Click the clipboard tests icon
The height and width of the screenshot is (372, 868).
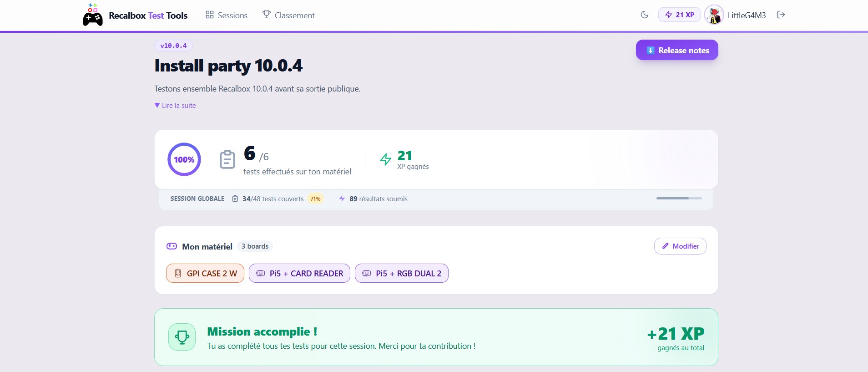(x=227, y=159)
